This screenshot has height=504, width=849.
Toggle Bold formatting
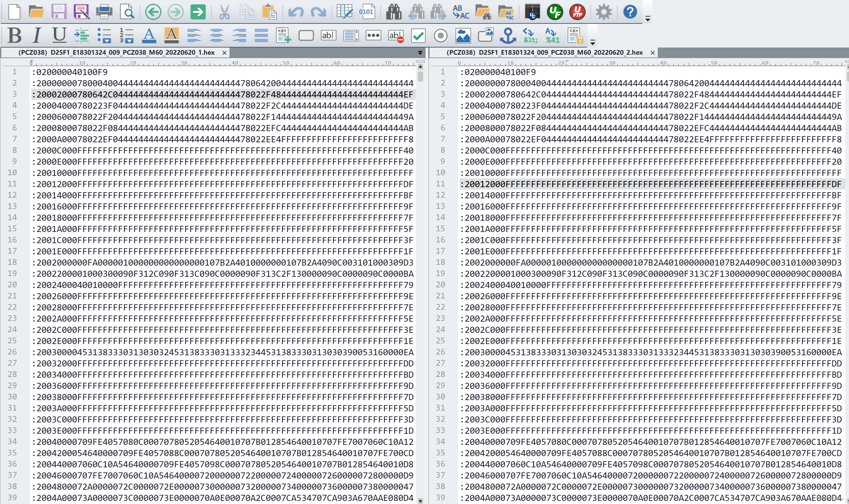15,35
